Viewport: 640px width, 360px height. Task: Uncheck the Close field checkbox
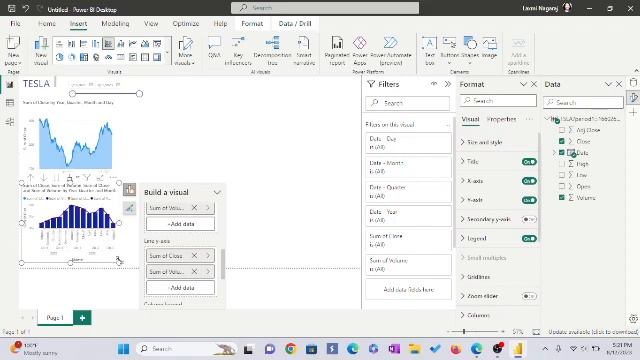click(562, 141)
